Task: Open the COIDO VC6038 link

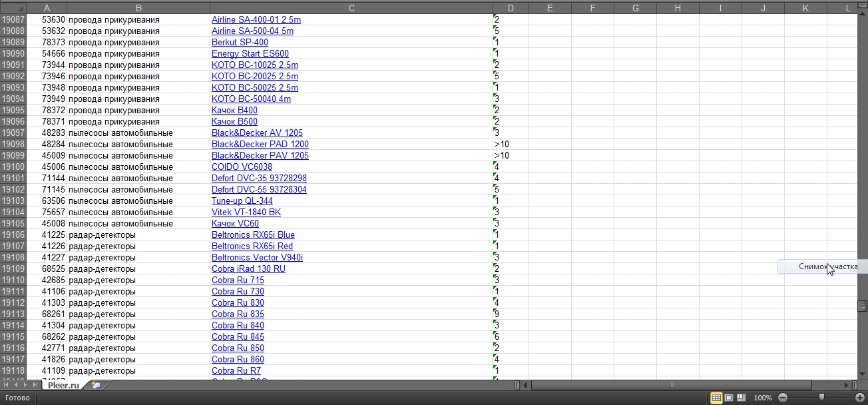Action: 242,167
